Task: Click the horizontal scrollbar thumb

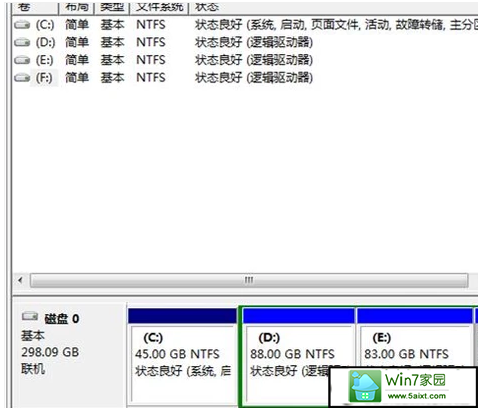Action: click(249, 280)
